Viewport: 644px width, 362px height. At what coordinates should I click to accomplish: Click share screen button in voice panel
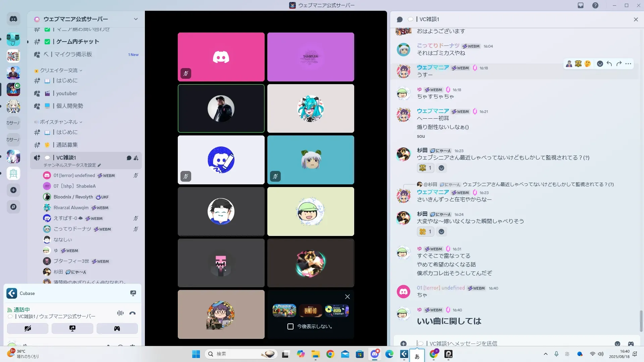(72, 328)
